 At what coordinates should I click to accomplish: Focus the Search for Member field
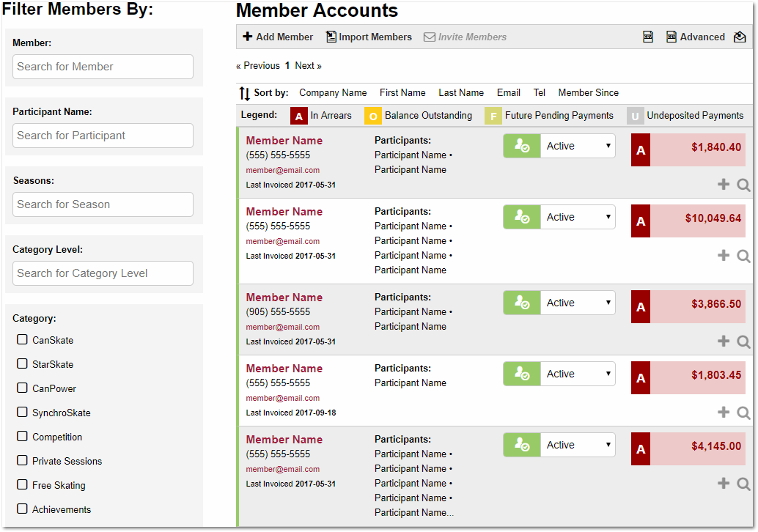click(103, 67)
